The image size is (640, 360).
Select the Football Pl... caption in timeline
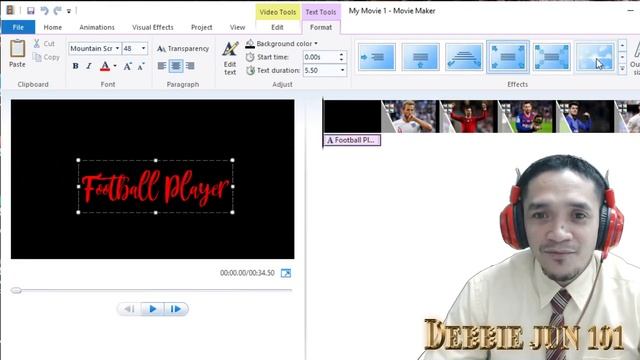click(x=352, y=140)
